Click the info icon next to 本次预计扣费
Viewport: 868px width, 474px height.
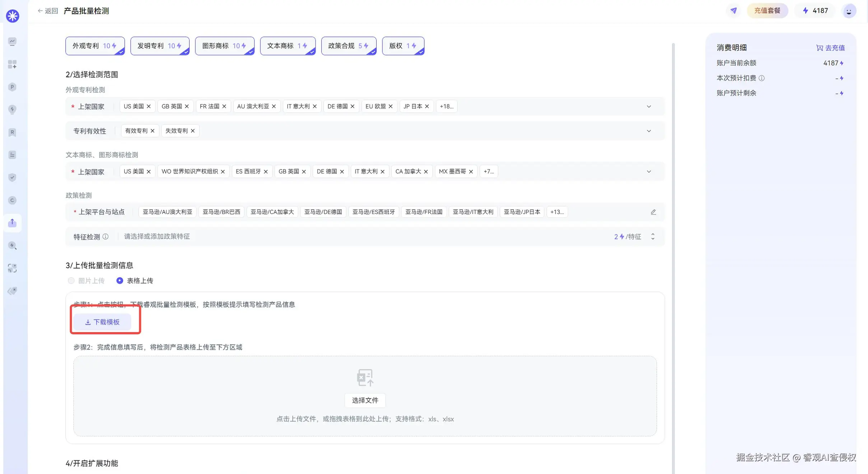(x=761, y=78)
